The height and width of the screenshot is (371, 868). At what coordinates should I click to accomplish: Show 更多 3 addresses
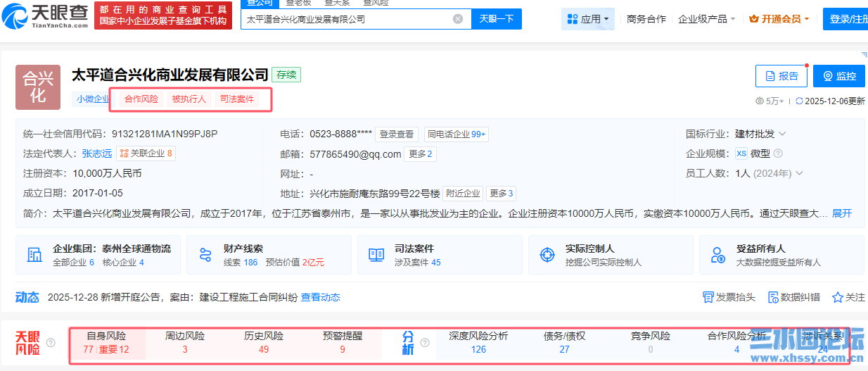502,194
